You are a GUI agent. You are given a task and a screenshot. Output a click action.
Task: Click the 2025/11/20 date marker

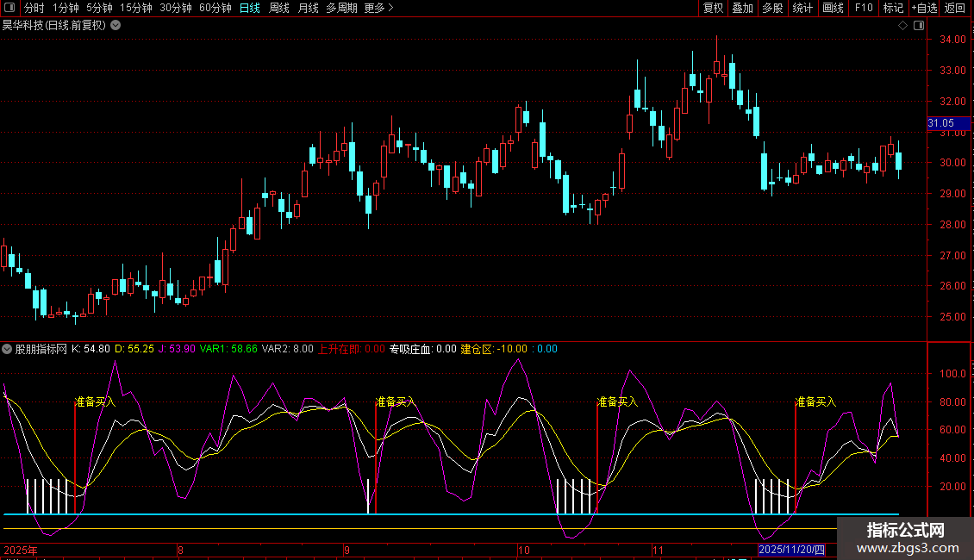tap(791, 550)
